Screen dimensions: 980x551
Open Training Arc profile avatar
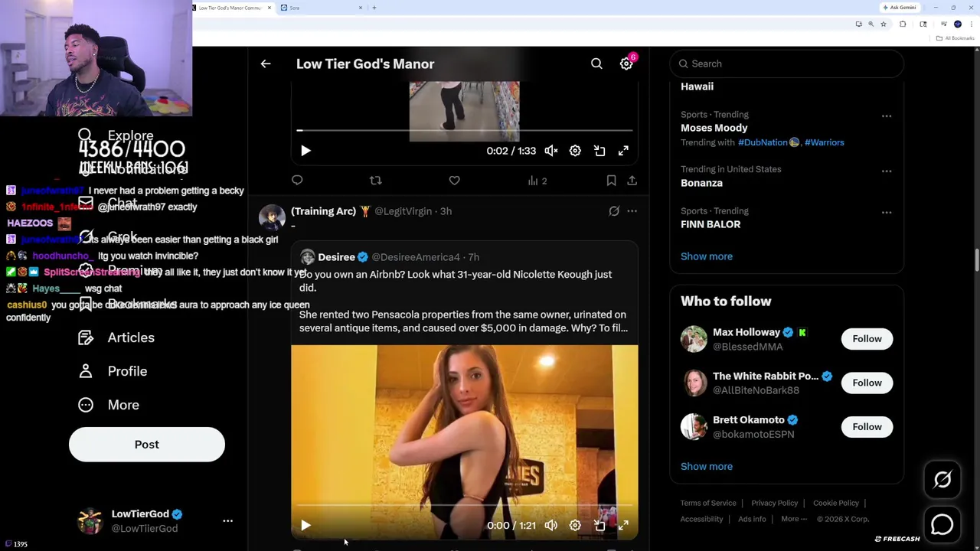[272, 217]
